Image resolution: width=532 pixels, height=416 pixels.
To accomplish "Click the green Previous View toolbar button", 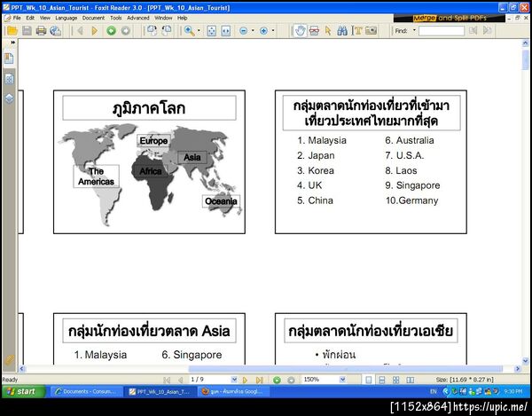I will [x=112, y=31].
